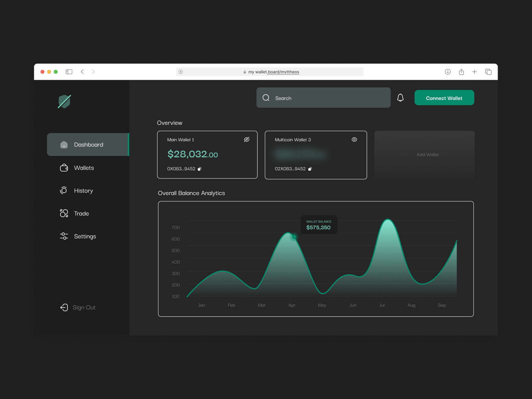Copy the Multicoin Wallet 3 address
Viewport: 532px width, 399px height.
click(x=310, y=169)
